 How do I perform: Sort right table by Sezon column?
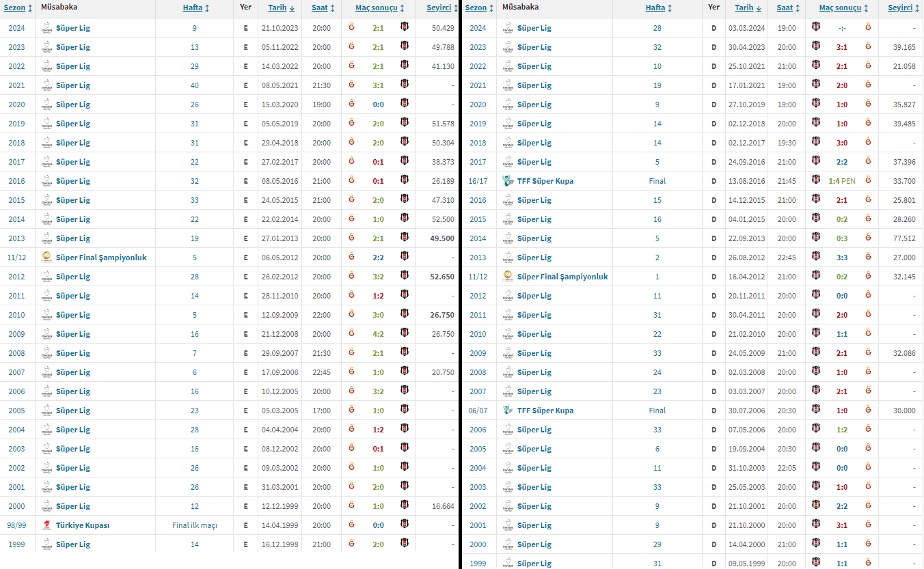[479, 8]
